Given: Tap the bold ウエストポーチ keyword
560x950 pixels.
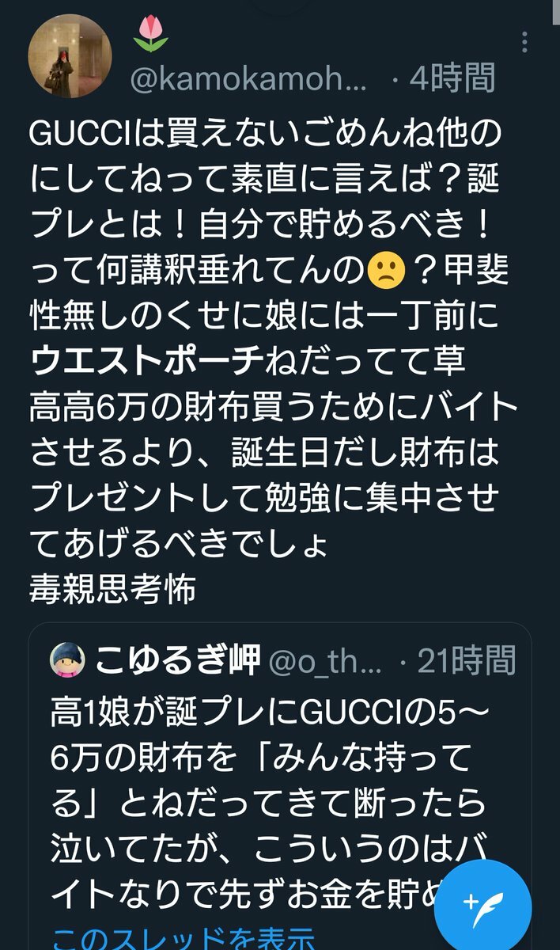Looking at the screenshot, I should [147, 360].
